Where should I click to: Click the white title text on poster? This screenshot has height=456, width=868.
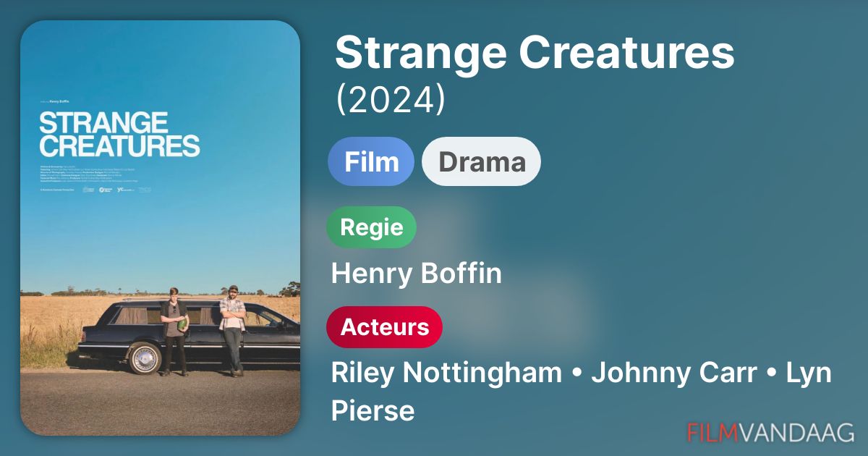[x=119, y=134]
